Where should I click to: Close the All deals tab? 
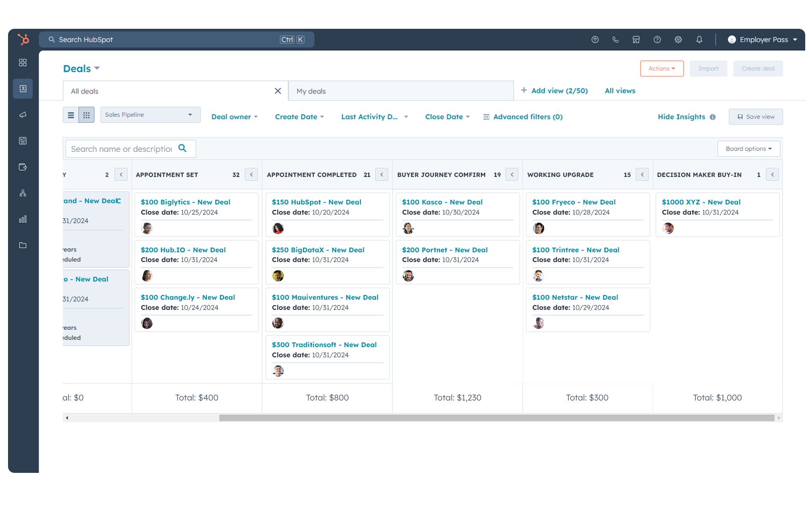[278, 91]
